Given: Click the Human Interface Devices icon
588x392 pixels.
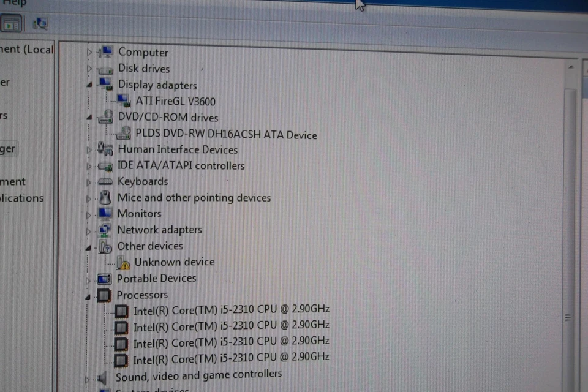Looking at the screenshot, I should (105, 149).
